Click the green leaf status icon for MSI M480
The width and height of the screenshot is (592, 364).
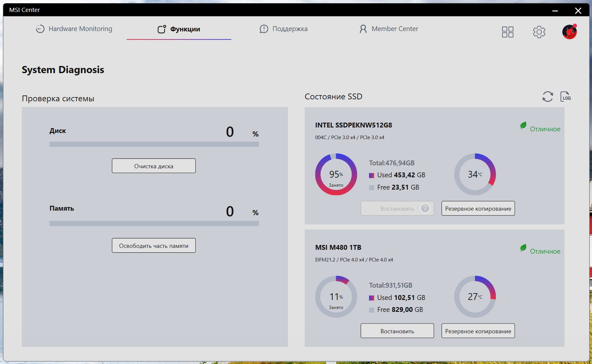click(523, 248)
